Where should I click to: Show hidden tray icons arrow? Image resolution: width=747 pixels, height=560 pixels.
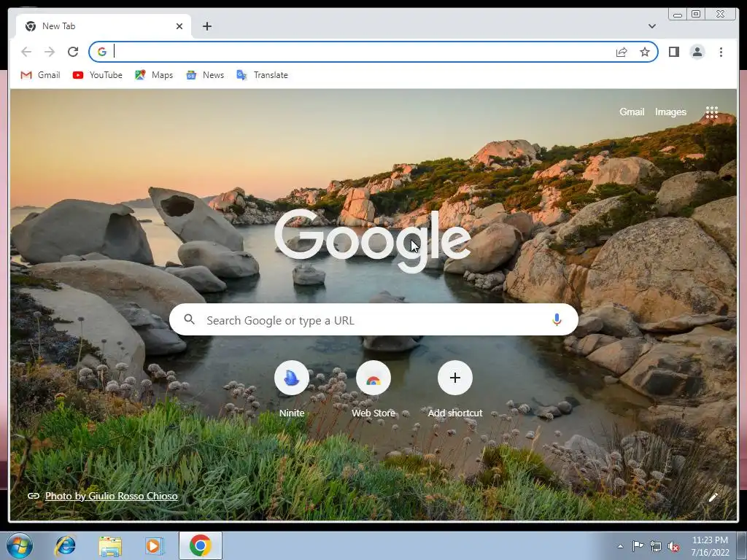(620, 546)
